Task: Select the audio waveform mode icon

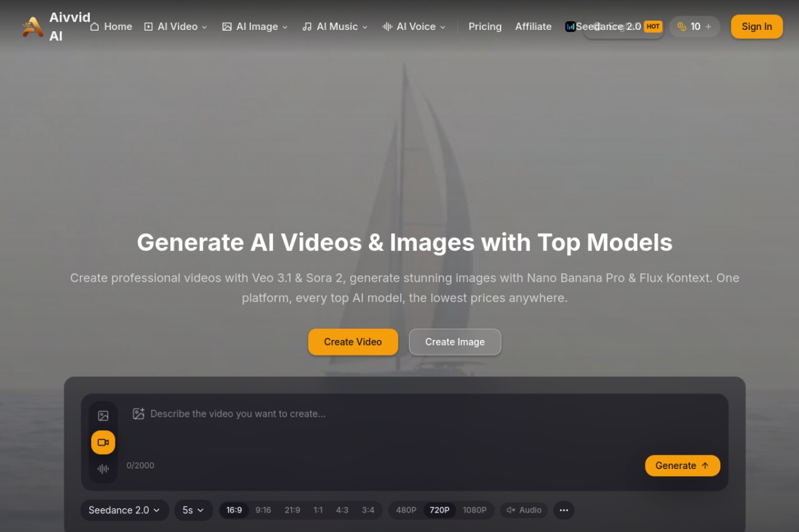Action: 103,469
